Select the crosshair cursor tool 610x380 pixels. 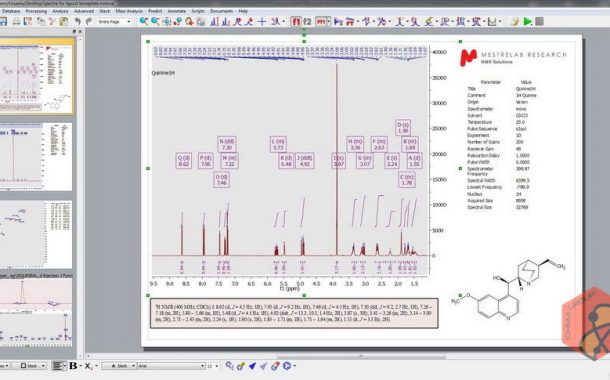[262, 21]
